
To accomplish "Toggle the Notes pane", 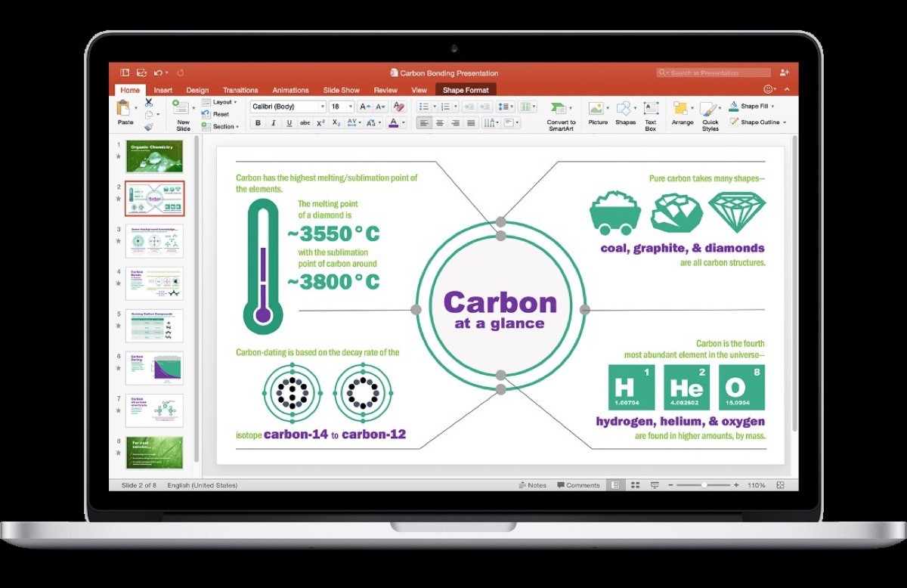I will pyautogui.click(x=533, y=485).
